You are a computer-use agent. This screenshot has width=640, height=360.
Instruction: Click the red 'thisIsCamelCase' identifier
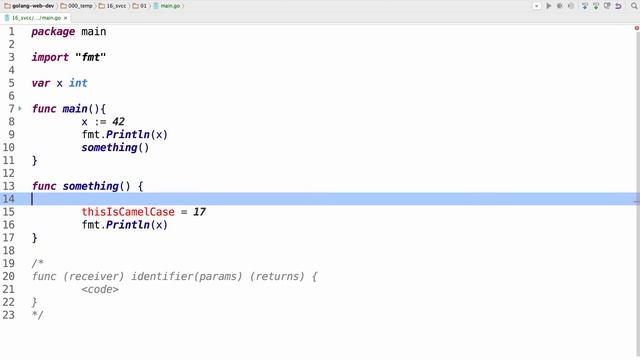pyautogui.click(x=128, y=212)
